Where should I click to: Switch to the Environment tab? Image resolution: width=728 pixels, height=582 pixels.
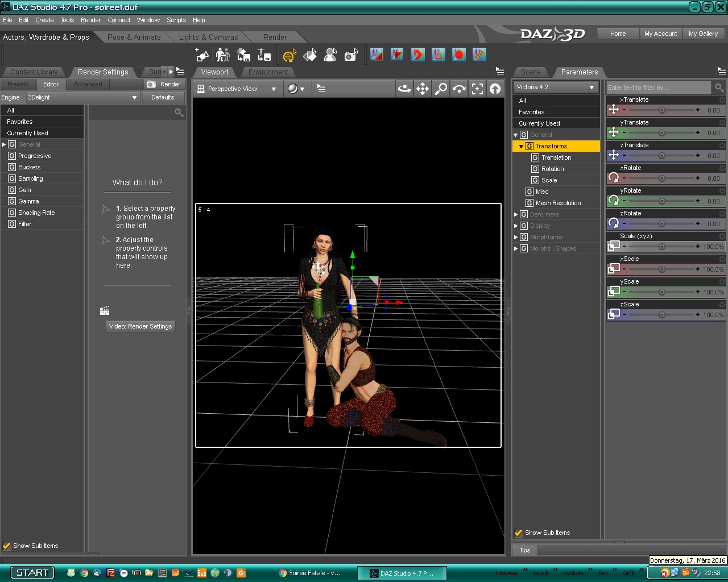tap(268, 72)
